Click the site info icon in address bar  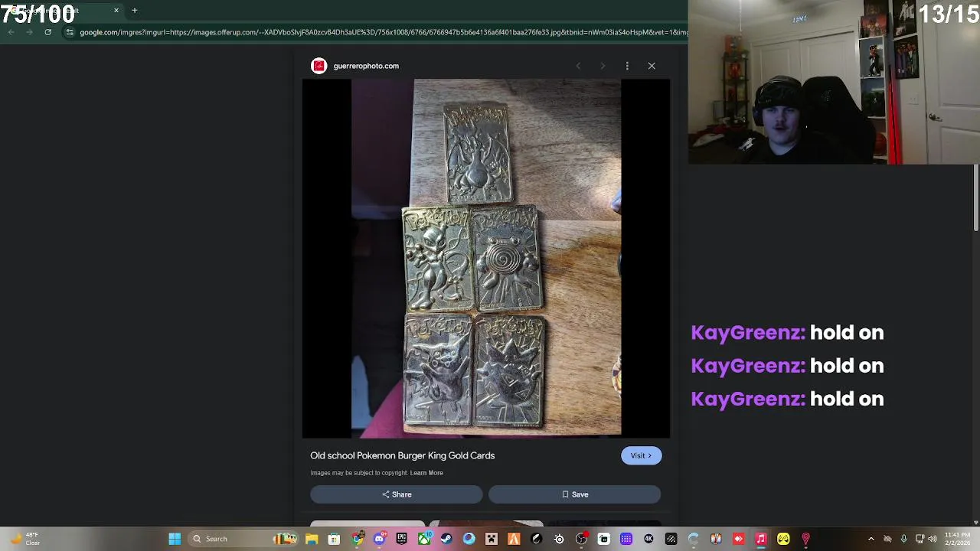pyautogui.click(x=70, y=32)
